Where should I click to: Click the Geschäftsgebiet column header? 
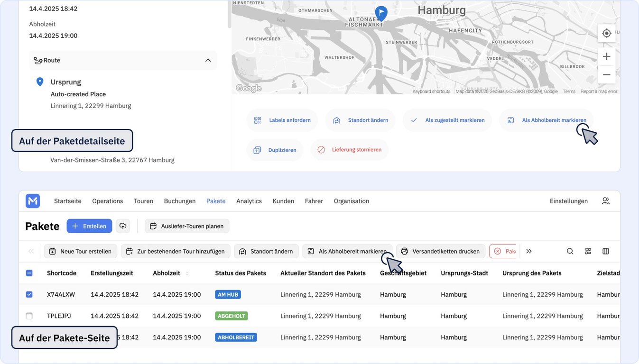[x=403, y=273]
